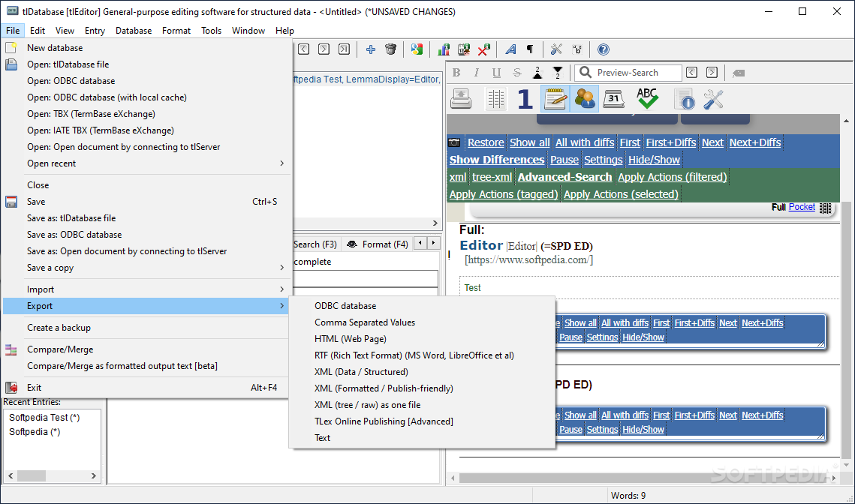
Task: Click the previous entry arrow icon in toolbar
Action: tap(304, 49)
